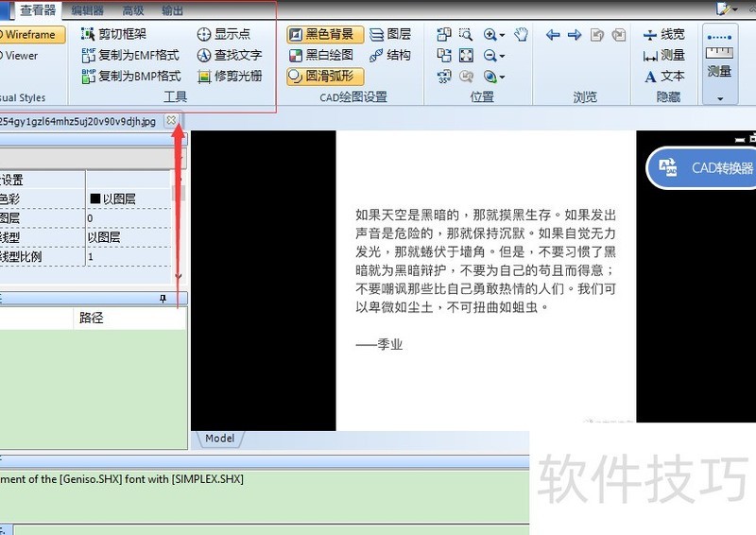Click 复制为EMF格式 copy tool
This screenshot has width=756, height=535.
[x=131, y=55]
